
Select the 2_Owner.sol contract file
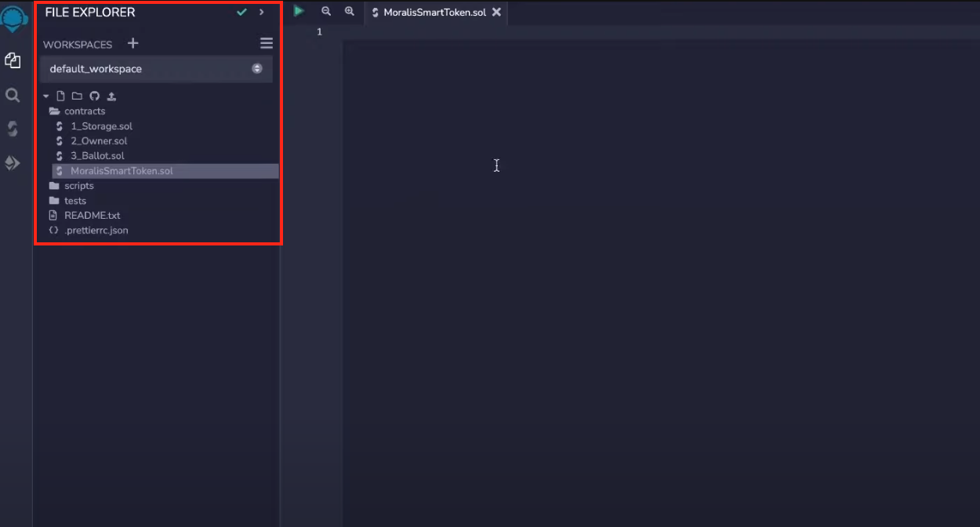point(100,140)
